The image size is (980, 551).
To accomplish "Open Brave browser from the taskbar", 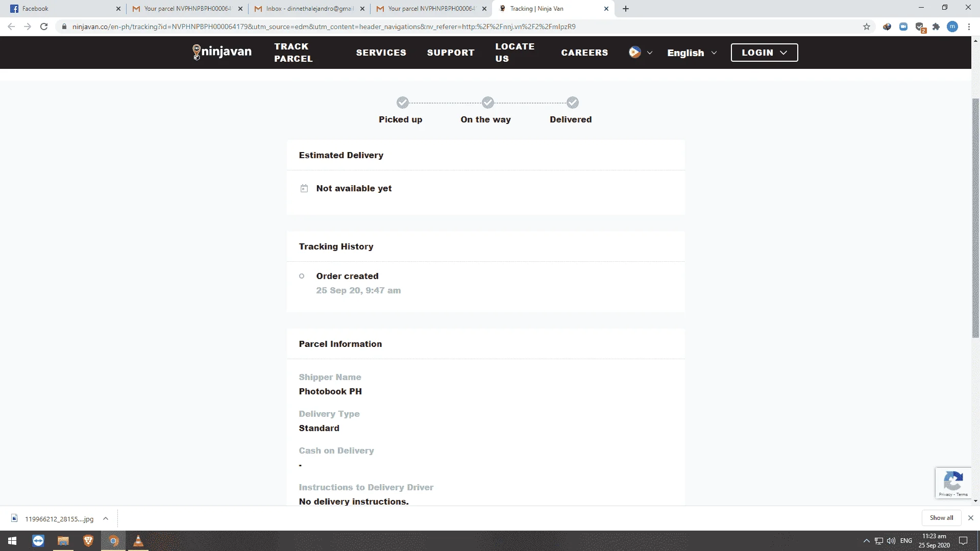I will (x=88, y=541).
